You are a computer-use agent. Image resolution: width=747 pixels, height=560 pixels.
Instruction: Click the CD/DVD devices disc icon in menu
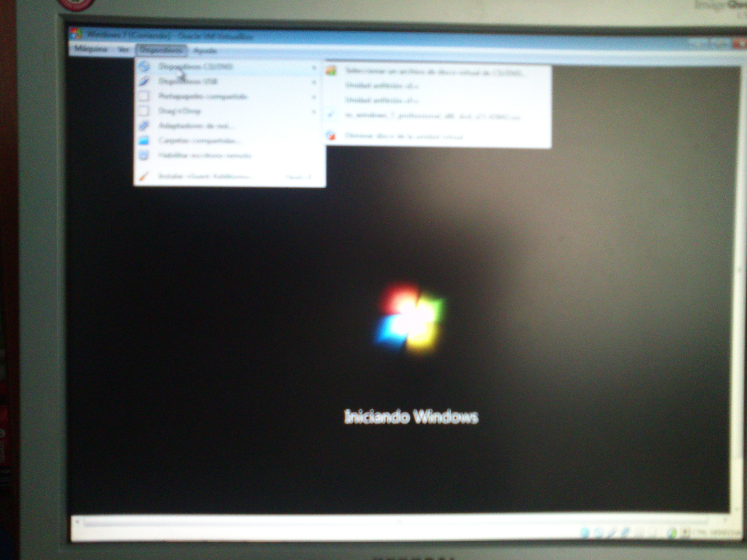pos(144,66)
